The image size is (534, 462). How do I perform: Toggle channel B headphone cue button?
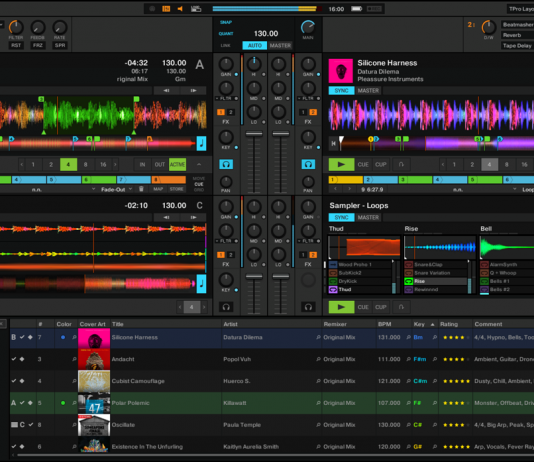[x=308, y=164]
